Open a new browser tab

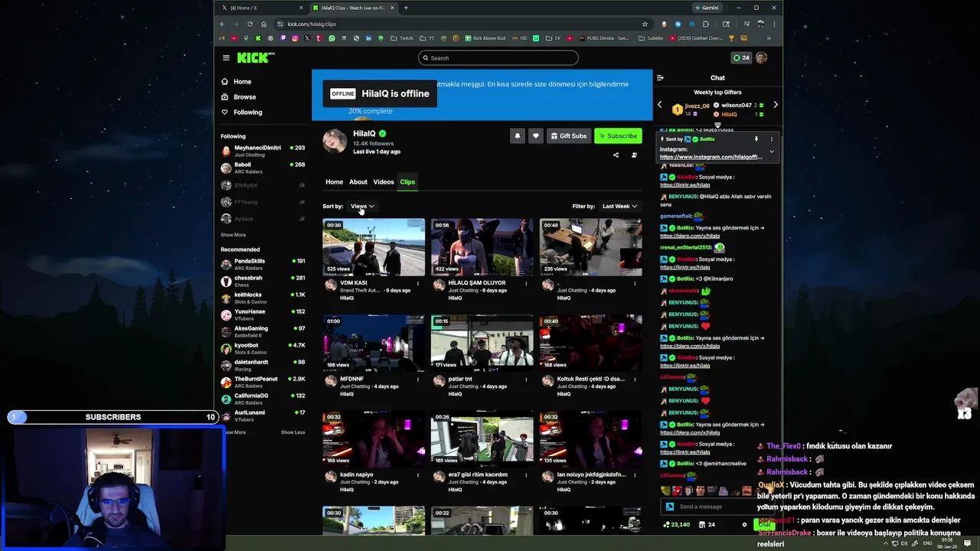click(x=406, y=8)
